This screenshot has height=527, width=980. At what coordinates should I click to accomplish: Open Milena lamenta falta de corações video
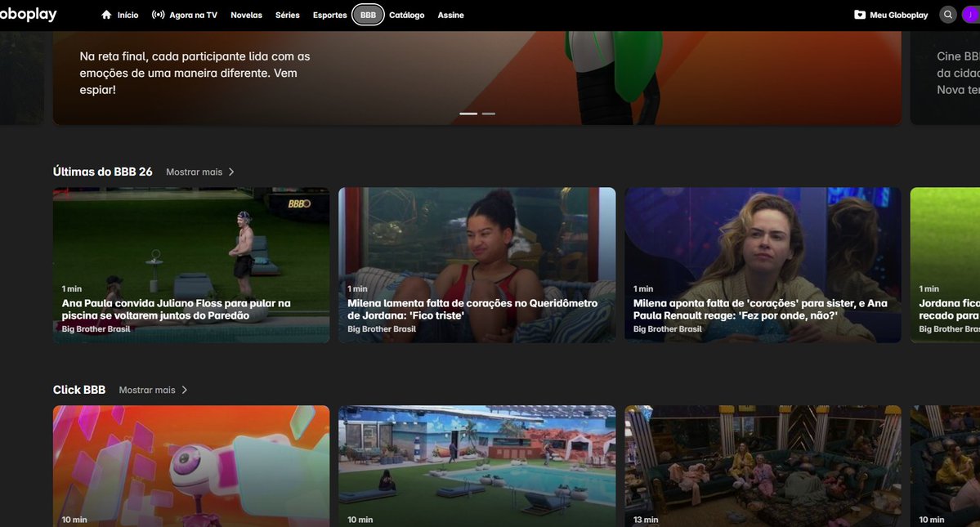477,265
